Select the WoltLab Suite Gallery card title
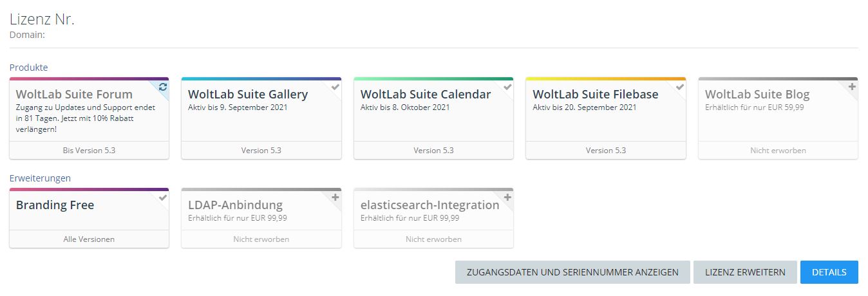 248,95
